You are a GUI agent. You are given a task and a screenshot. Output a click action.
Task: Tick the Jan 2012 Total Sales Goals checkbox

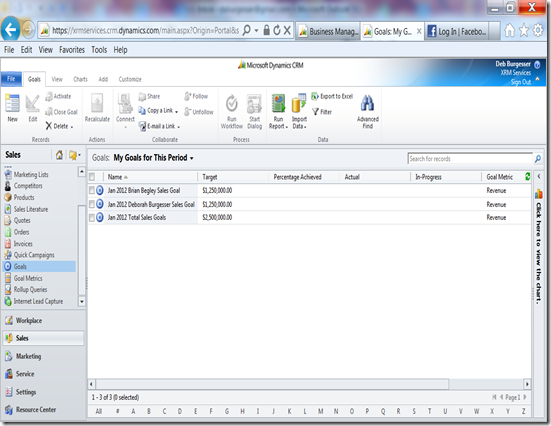(x=92, y=218)
